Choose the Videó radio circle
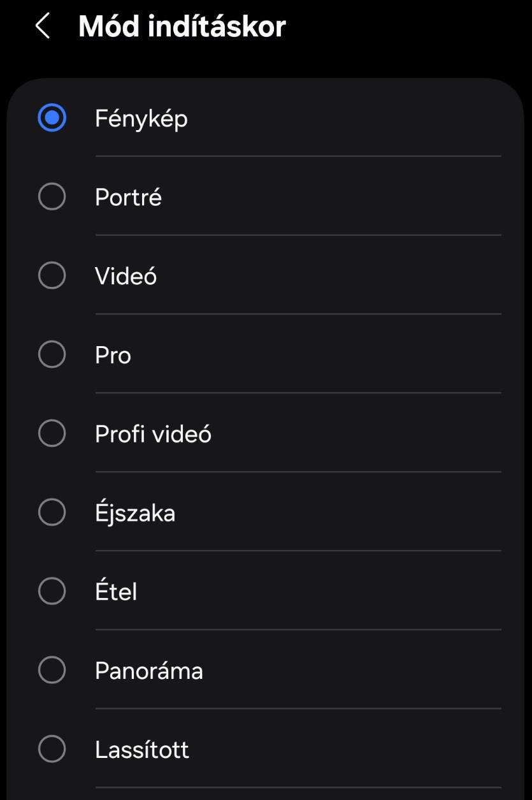The image size is (532, 800). (52, 276)
